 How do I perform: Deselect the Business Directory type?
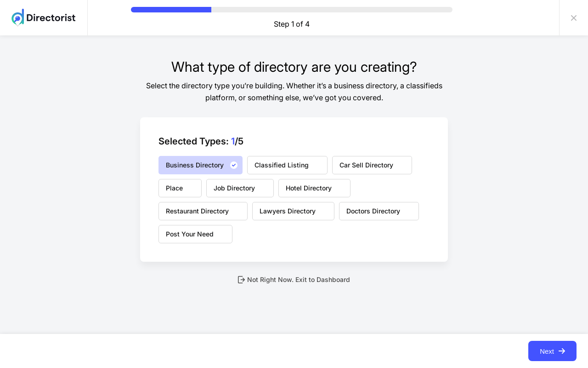(195, 165)
